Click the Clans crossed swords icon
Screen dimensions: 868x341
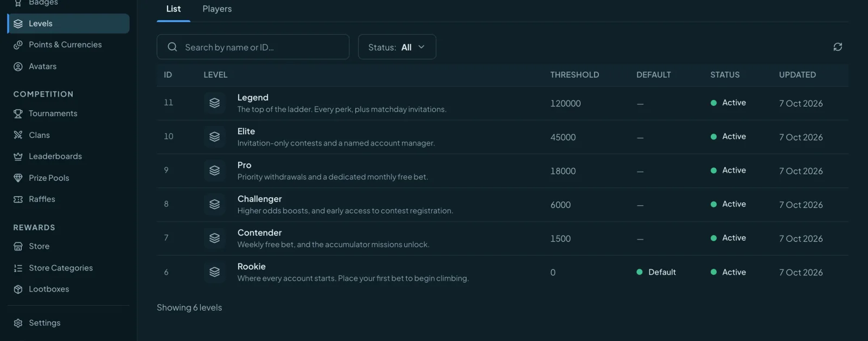(18, 135)
